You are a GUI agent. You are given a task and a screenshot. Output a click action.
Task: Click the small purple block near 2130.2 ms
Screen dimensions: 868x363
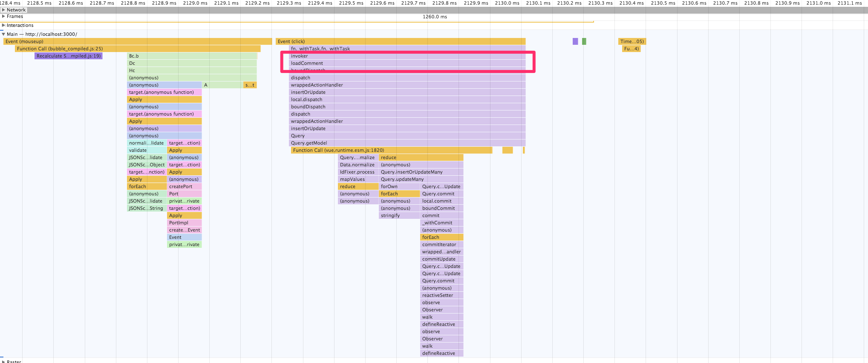[575, 41]
